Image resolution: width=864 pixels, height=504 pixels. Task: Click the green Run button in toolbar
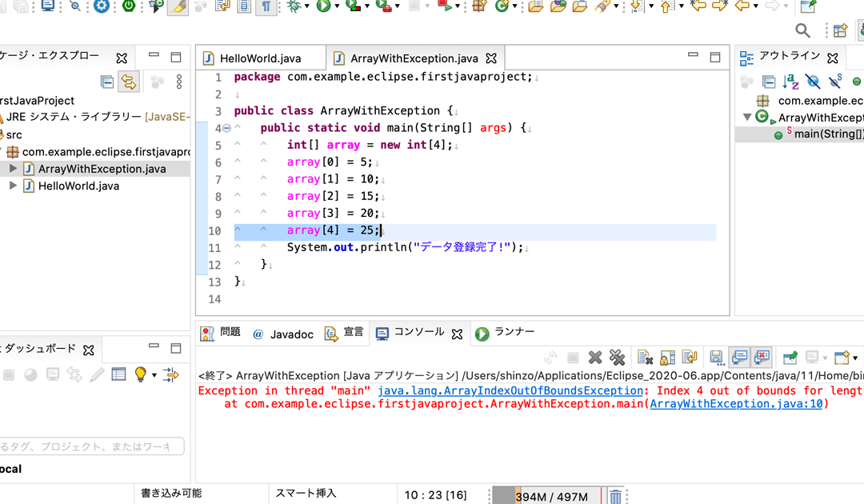(x=323, y=6)
